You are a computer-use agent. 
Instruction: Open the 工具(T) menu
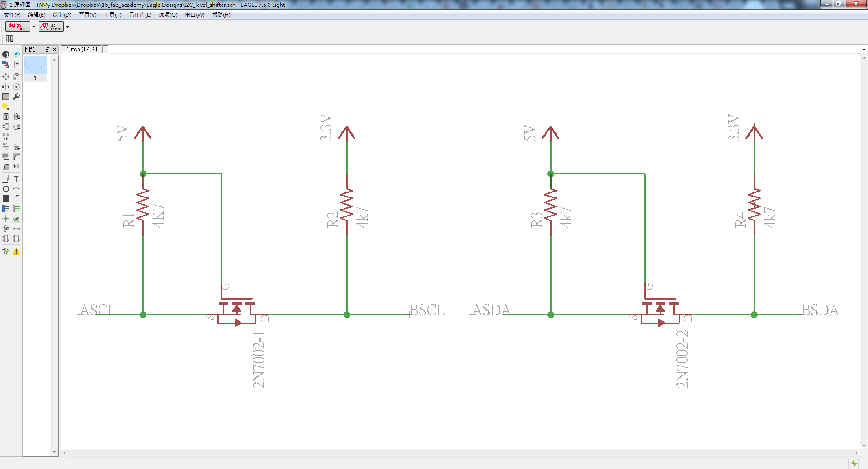113,15
